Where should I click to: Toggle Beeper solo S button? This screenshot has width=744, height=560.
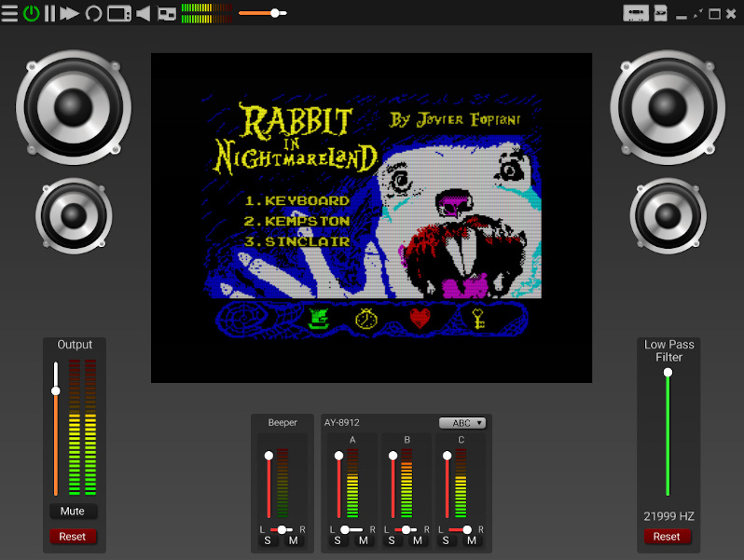point(268,540)
